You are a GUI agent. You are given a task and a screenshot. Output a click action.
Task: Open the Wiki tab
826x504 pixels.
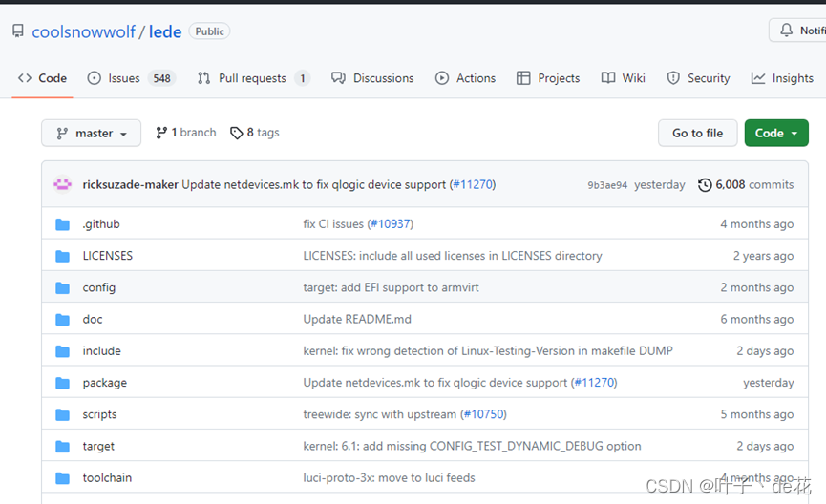[623, 78]
